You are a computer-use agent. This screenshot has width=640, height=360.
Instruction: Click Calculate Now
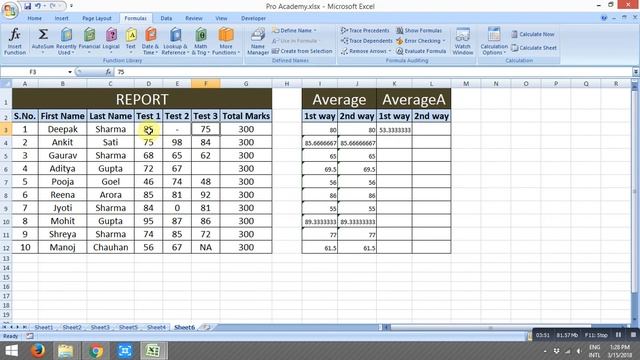[533, 34]
